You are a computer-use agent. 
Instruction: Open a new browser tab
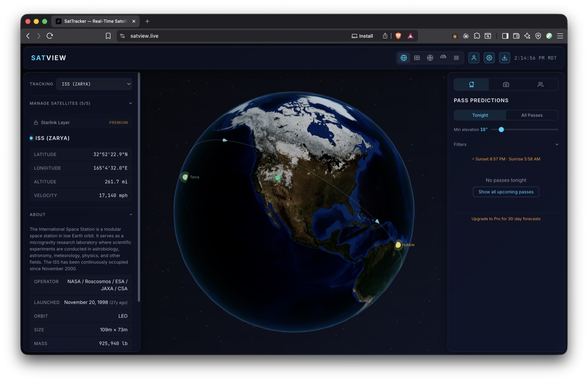[147, 21]
